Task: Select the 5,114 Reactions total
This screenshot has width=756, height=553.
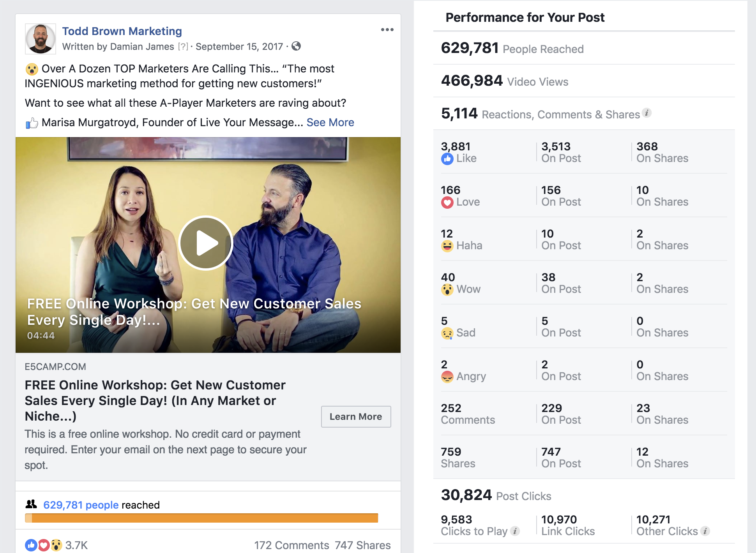Action: 459,113
